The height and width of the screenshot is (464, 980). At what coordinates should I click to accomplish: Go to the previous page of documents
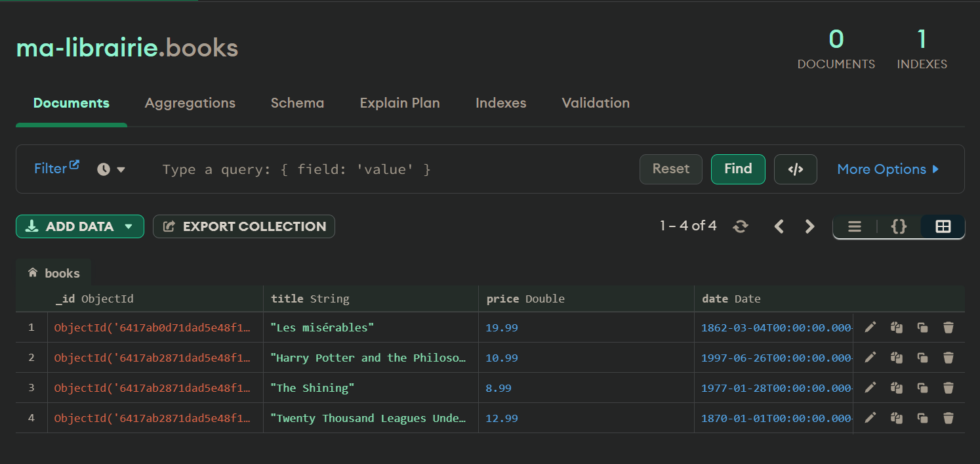(x=779, y=226)
